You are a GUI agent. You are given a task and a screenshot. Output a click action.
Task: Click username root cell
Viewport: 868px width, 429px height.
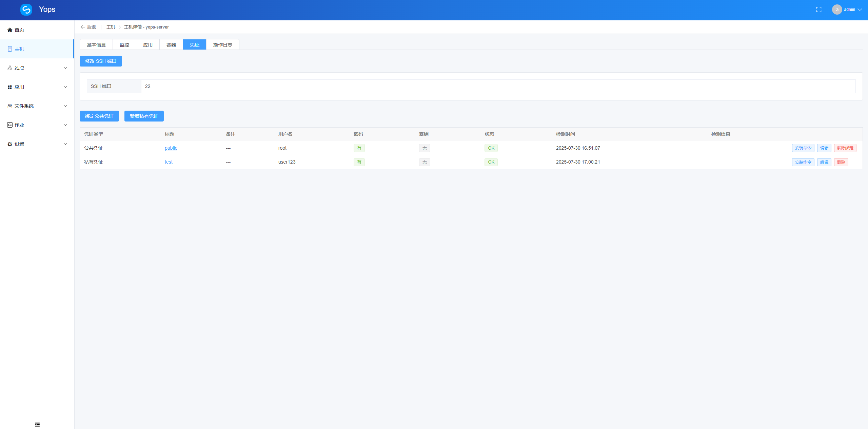pyautogui.click(x=282, y=148)
